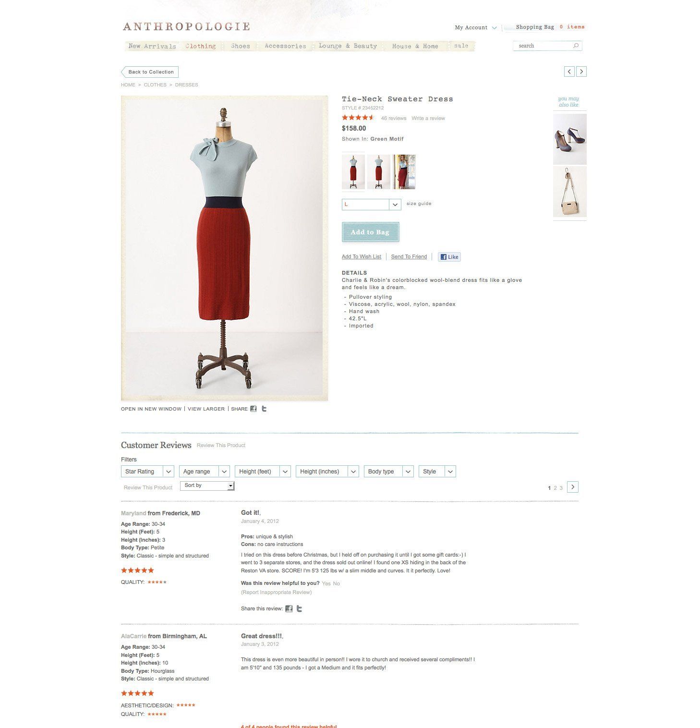Open the House & Home menu
This screenshot has width=700, height=728.
point(415,46)
